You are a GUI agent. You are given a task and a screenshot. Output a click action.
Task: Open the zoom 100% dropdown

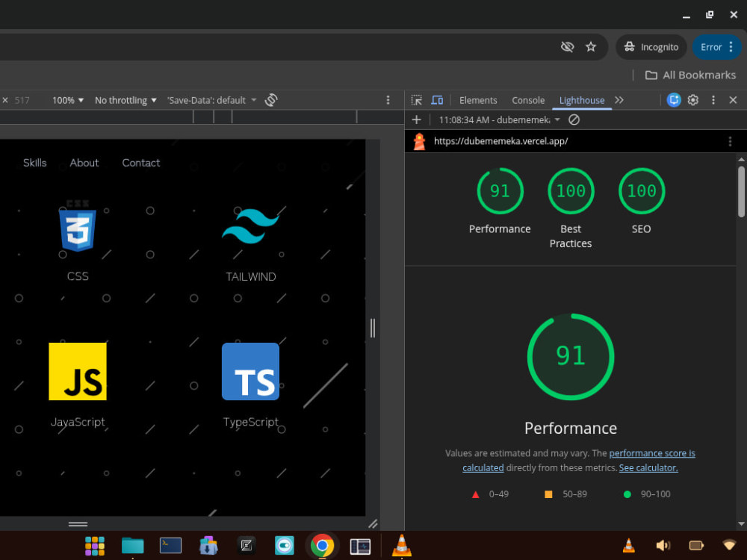(x=68, y=101)
